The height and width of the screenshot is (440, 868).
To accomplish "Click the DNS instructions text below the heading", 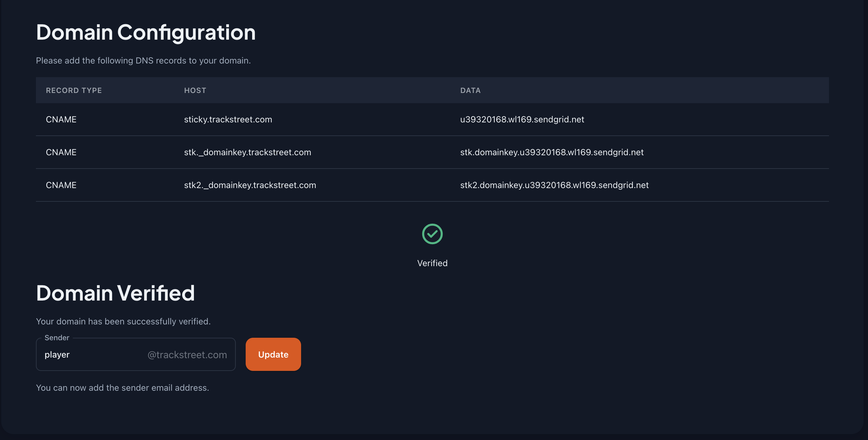I will click(x=143, y=60).
